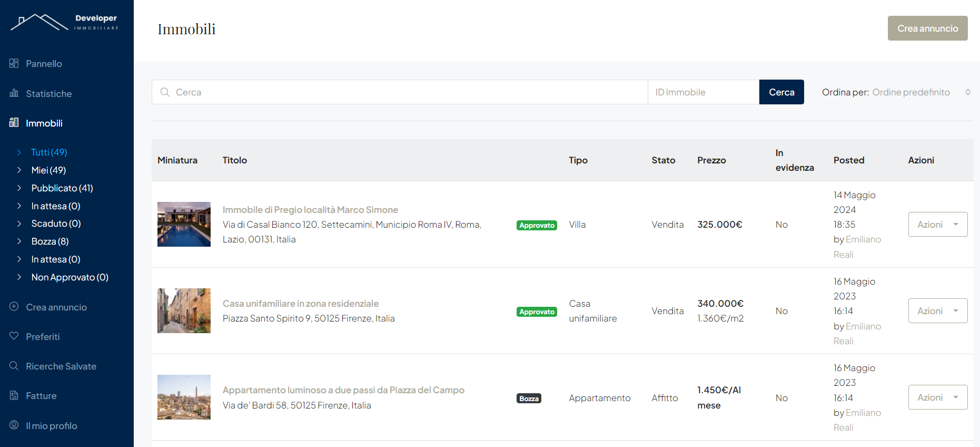Click the Statistiche bar chart icon
The width and height of the screenshot is (980, 447).
pos(14,93)
